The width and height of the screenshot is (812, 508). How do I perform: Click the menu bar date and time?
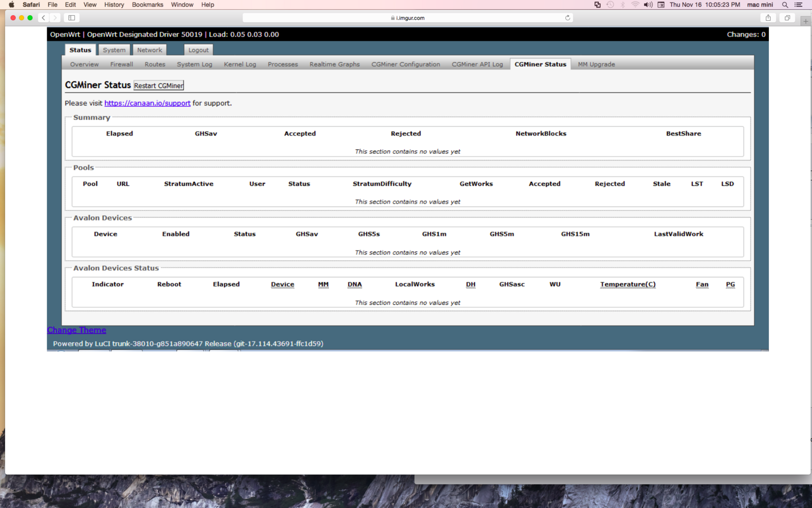click(x=705, y=5)
